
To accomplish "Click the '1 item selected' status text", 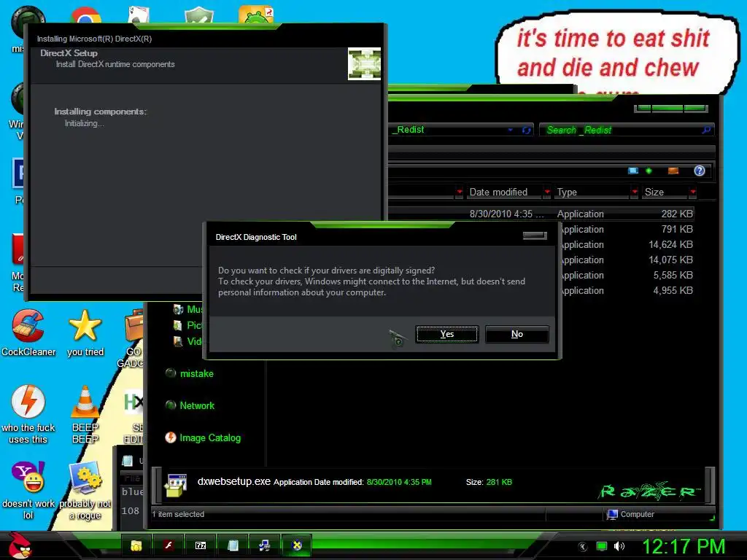I will click(x=178, y=514).
